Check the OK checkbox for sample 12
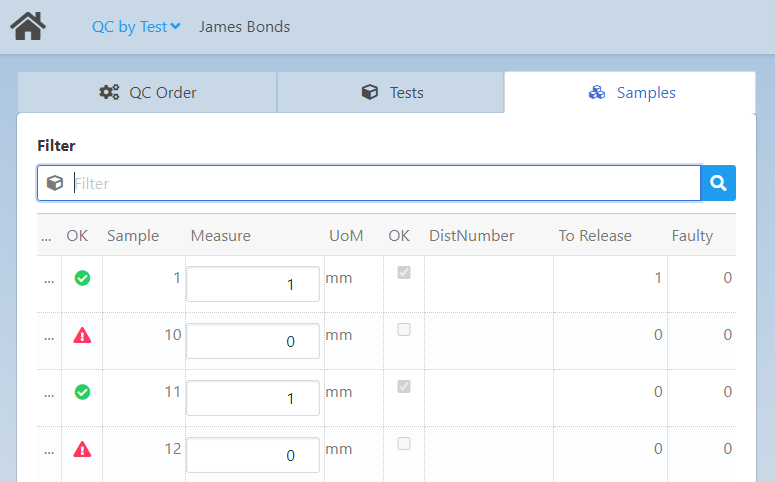Viewport: 775px width, 482px height. coord(404,444)
